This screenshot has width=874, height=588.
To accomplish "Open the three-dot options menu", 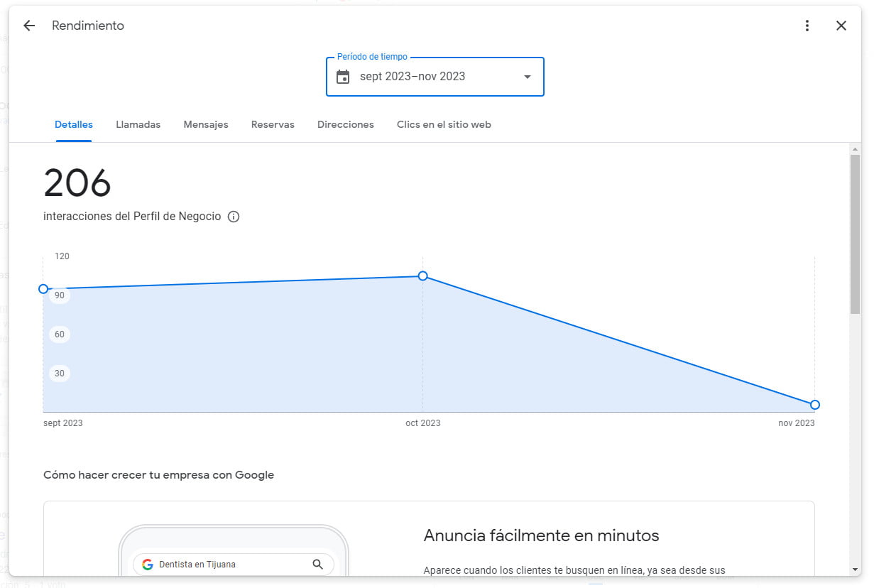I will pyautogui.click(x=807, y=25).
